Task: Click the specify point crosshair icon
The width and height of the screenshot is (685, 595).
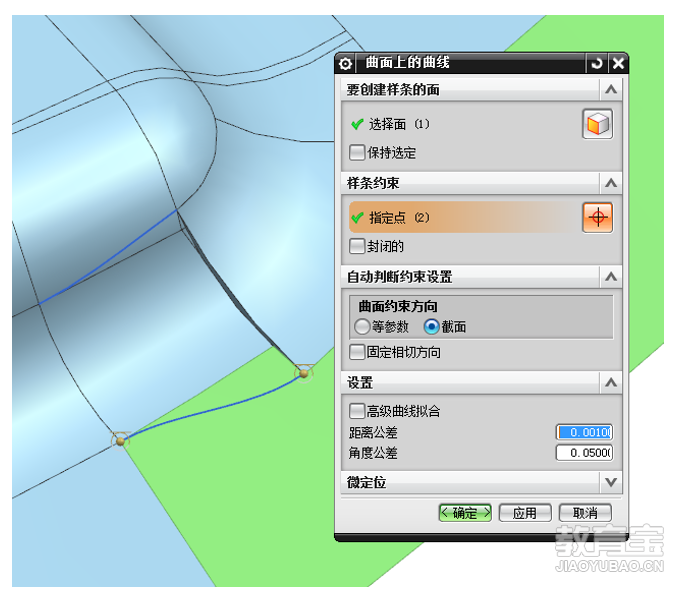Action: pyautogui.click(x=597, y=217)
